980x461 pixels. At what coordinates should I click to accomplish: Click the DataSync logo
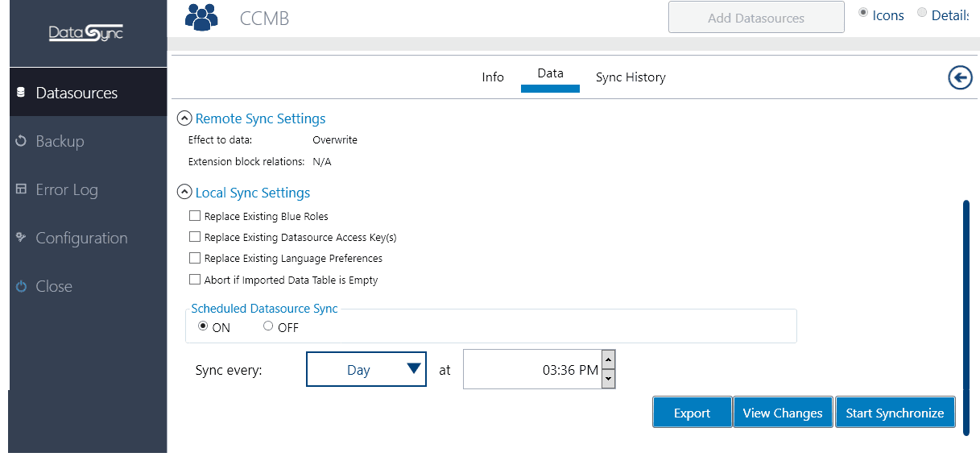pyautogui.click(x=86, y=33)
